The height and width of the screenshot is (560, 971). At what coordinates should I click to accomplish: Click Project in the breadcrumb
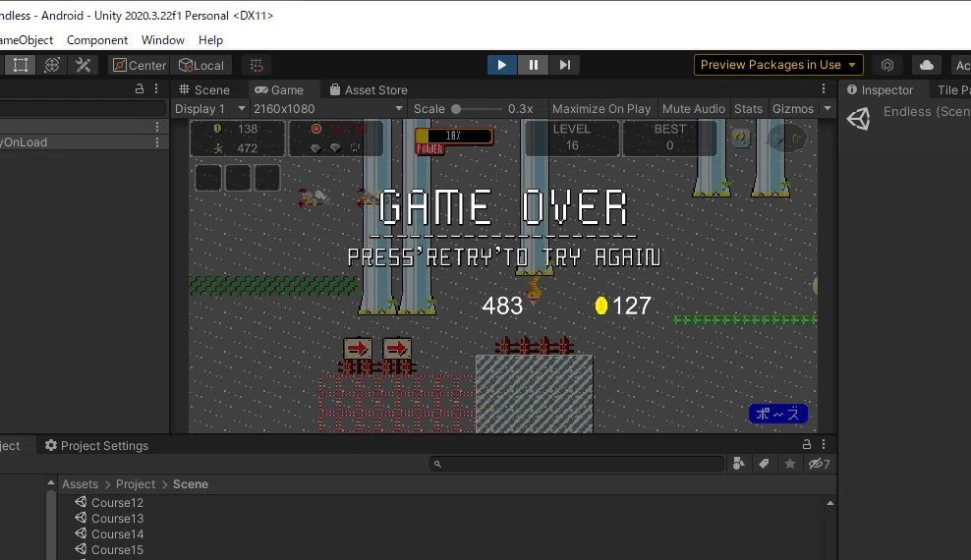(x=136, y=484)
